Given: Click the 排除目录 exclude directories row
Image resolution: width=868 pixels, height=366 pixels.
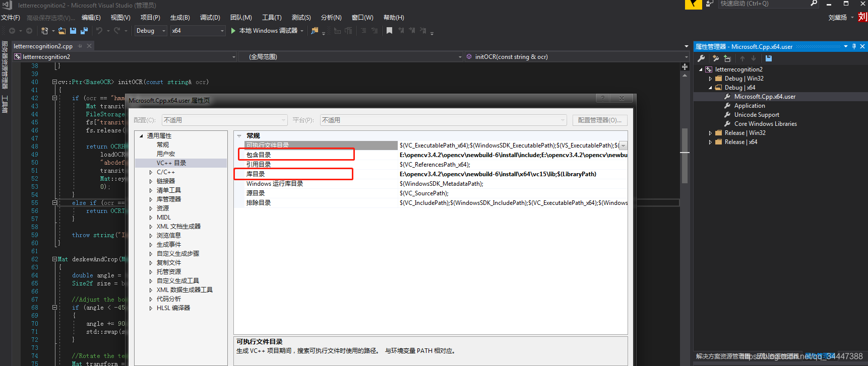Looking at the screenshot, I should [x=431, y=203].
